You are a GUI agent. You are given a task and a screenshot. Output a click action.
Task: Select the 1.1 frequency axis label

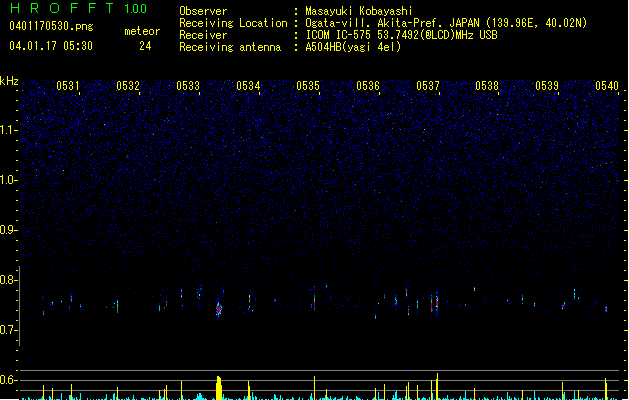coord(7,130)
